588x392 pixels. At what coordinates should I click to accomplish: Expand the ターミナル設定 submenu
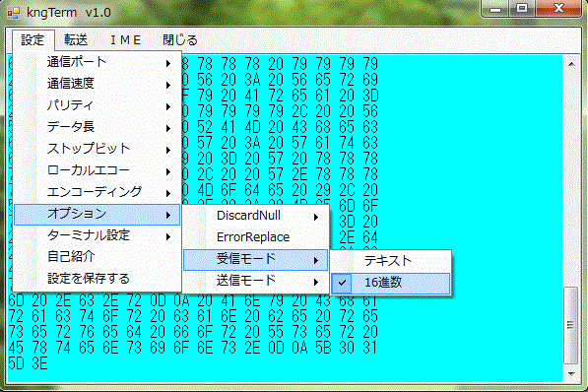pos(97,236)
